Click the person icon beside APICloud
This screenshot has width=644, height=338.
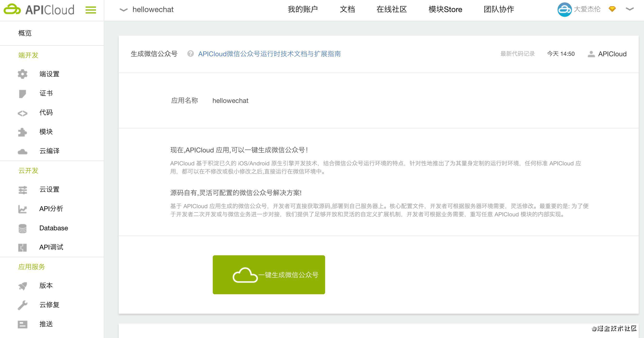[x=591, y=54]
